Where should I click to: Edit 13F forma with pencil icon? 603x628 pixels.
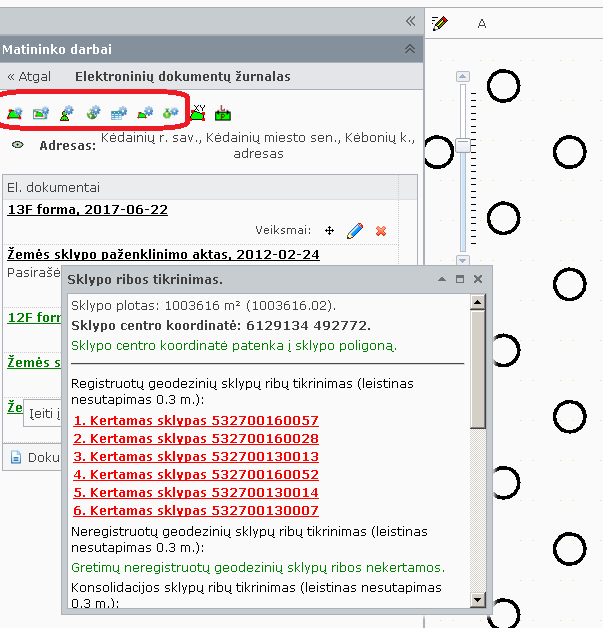click(x=355, y=231)
